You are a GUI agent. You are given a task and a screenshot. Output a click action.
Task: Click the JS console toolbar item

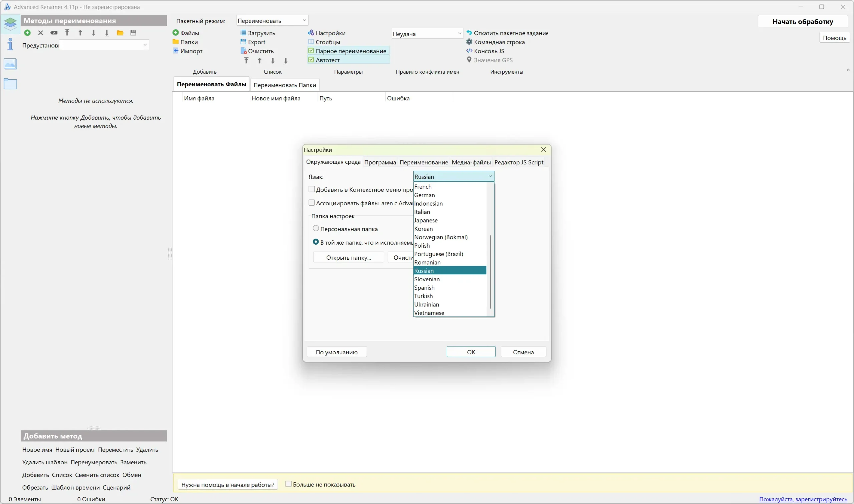489,51
